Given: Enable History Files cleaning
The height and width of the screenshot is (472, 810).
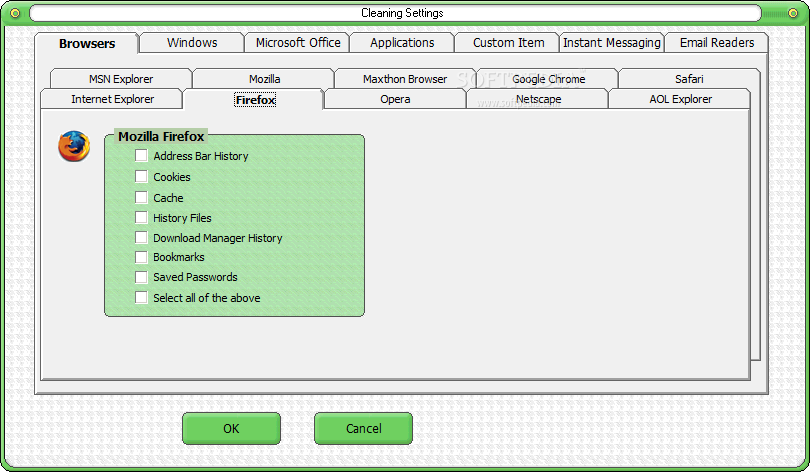Looking at the screenshot, I should (141, 217).
